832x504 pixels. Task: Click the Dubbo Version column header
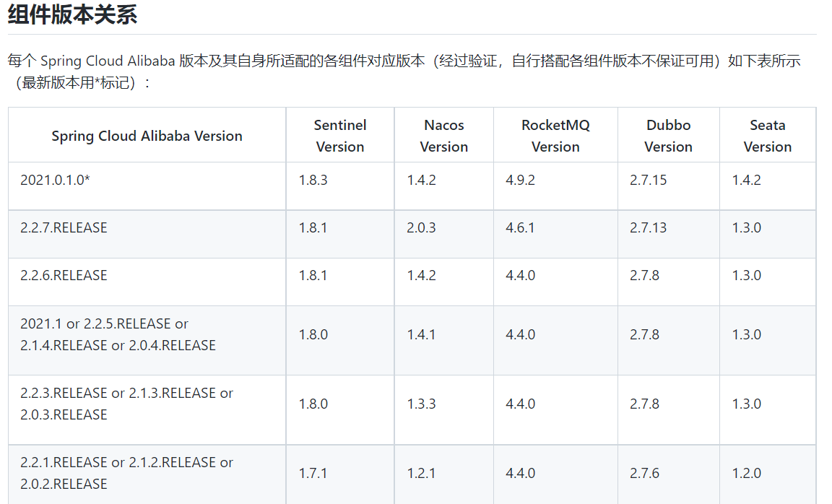pyautogui.click(x=669, y=136)
